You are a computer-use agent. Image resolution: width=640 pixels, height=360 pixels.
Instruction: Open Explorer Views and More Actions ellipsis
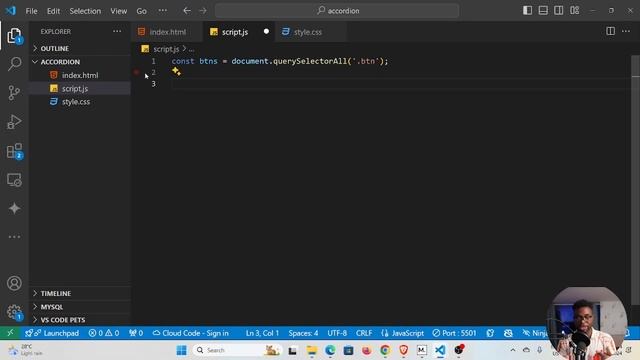pyautogui.click(x=117, y=31)
